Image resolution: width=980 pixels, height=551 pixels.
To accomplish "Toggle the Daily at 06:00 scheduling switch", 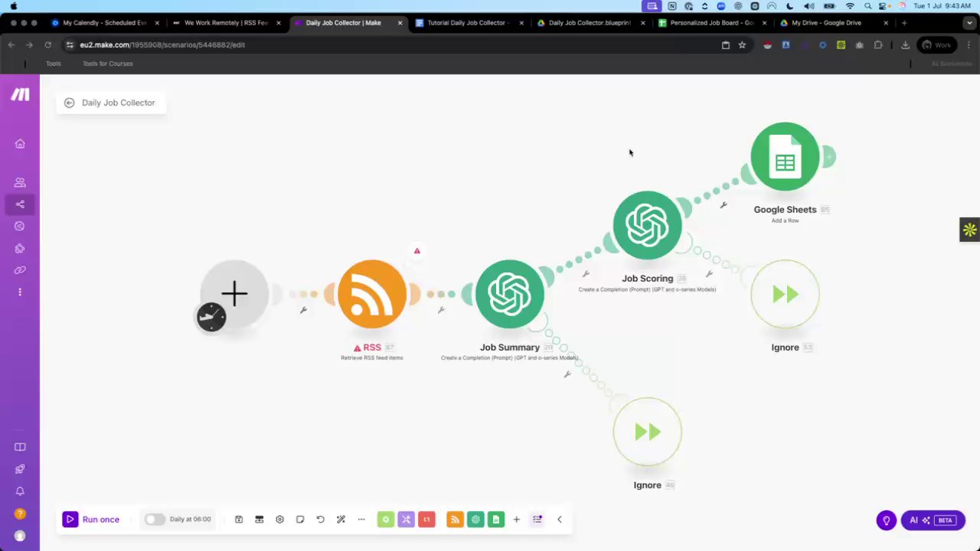I will (x=155, y=520).
